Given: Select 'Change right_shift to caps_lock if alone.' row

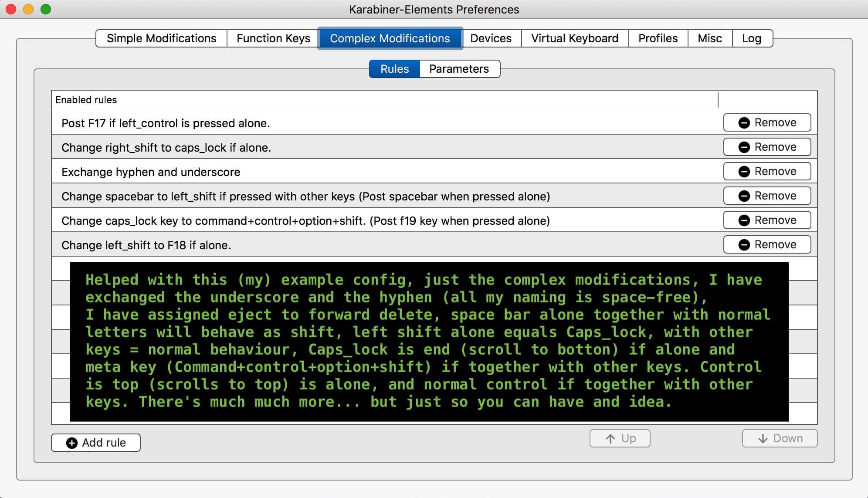Looking at the screenshot, I should pos(434,147).
